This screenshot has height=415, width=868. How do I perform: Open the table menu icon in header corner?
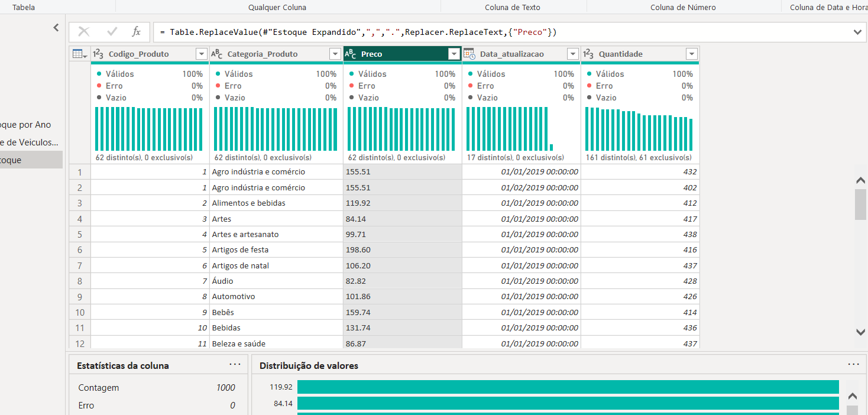click(79, 54)
